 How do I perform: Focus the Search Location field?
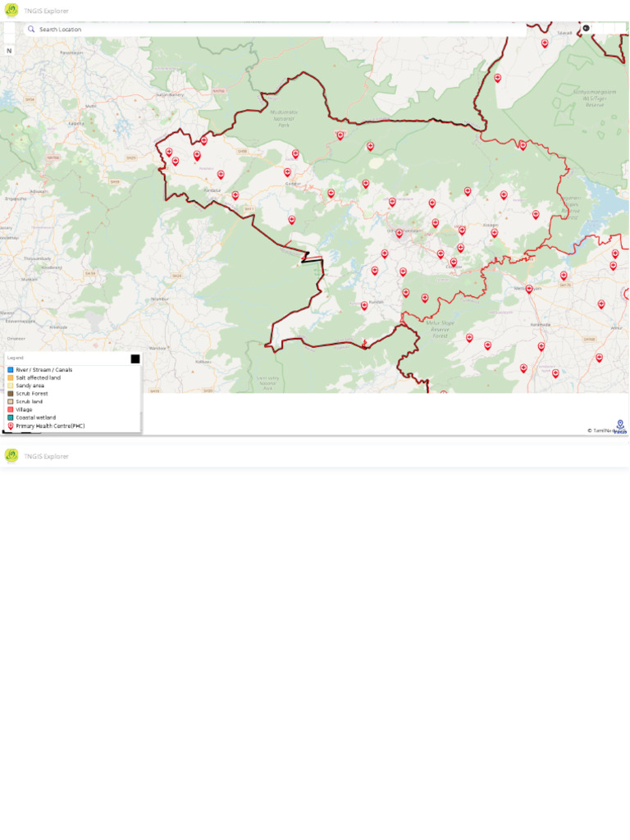[x=275, y=30]
